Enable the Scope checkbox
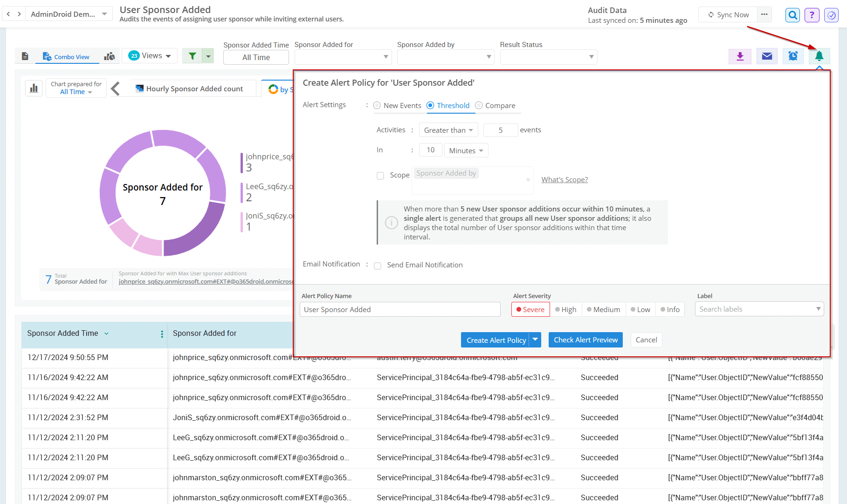This screenshot has width=847, height=504. click(x=380, y=176)
